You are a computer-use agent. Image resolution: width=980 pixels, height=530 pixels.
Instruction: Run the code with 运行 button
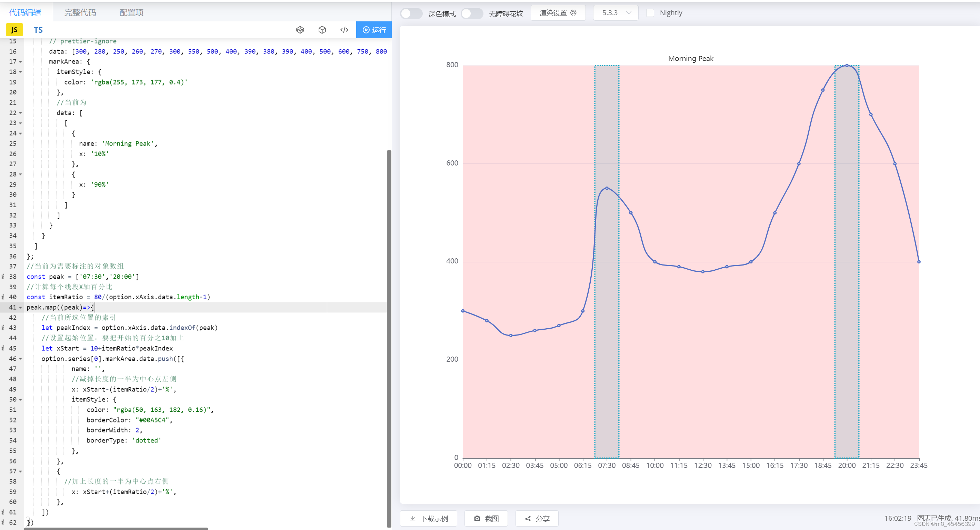[373, 30]
